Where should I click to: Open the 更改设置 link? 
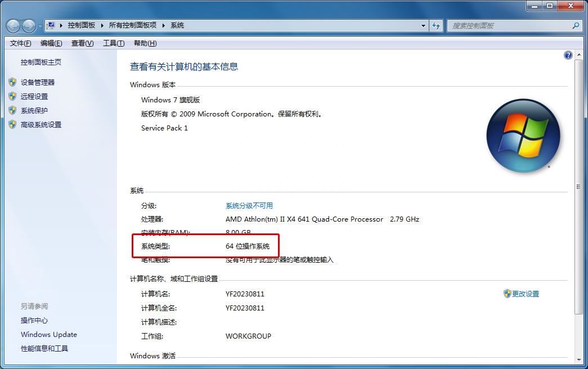click(526, 294)
